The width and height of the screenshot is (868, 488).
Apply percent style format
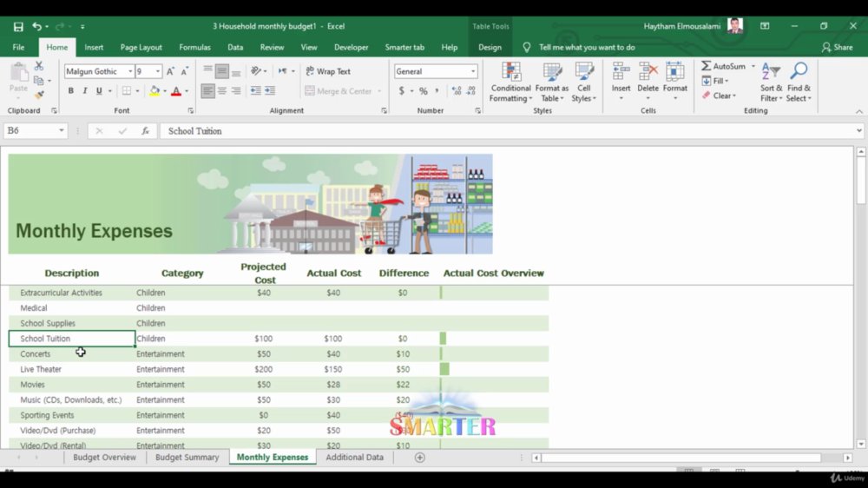point(424,91)
